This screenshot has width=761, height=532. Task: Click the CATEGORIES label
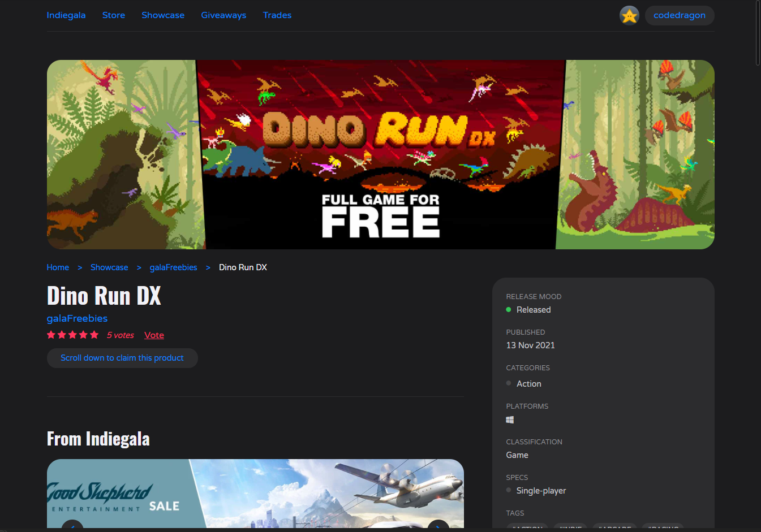click(528, 368)
